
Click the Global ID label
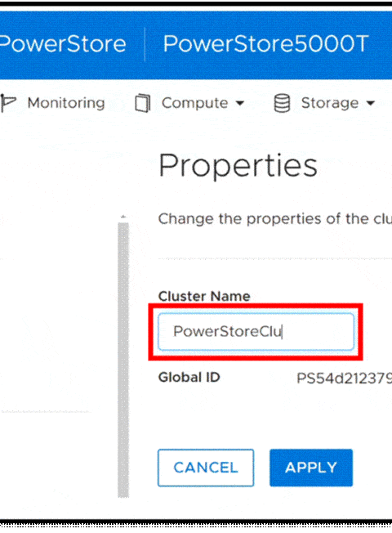[x=189, y=378]
